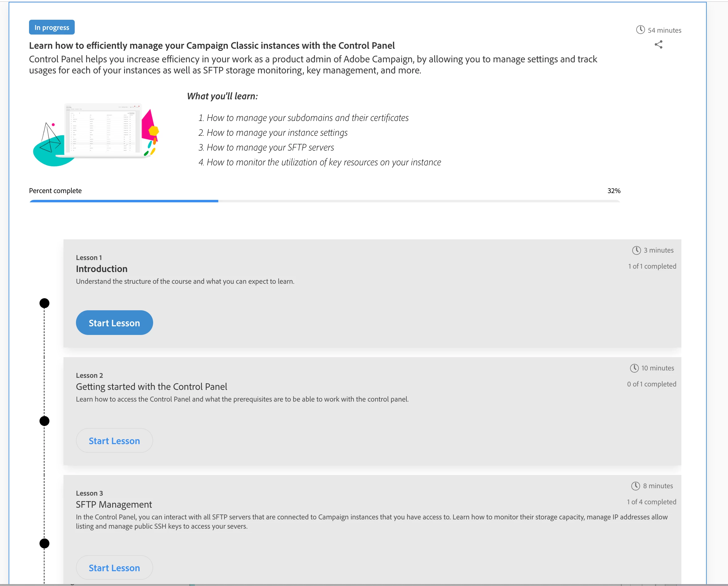The height and width of the screenshot is (586, 728).
Task: Open the SFTP Management lesson title
Action: click(x=114, y=504)
